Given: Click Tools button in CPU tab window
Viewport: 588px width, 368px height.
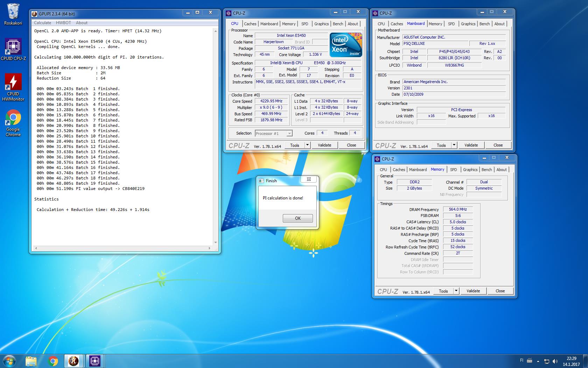Looking at the screenshot, I should pyautogui.click(x=294, y=145).
